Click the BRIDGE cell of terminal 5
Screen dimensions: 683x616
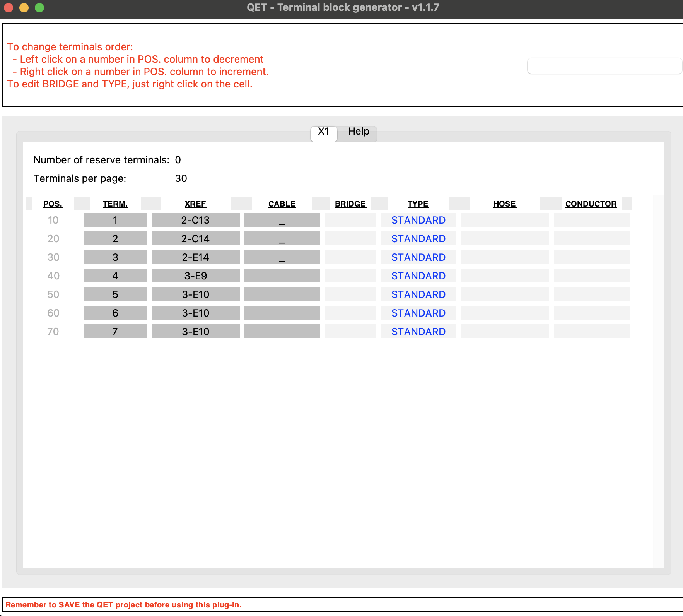pos(350,294)
